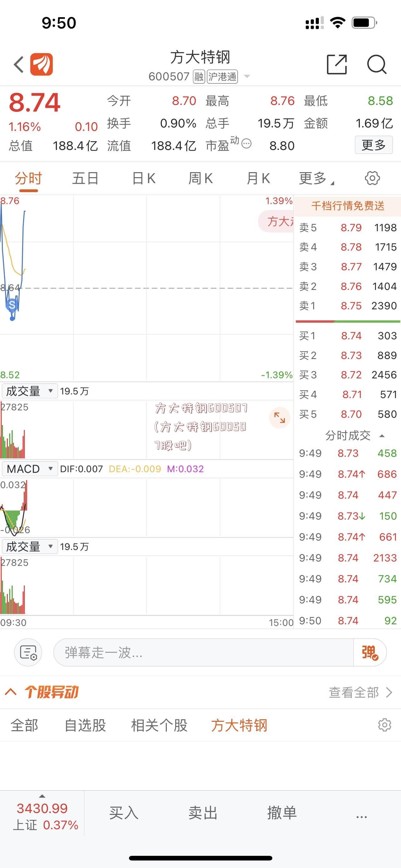Image resolution: width=401 pixels, height=868 pixels.
Task: Open the orange Eastmoney logo icon
Action: tap(42, 64)
